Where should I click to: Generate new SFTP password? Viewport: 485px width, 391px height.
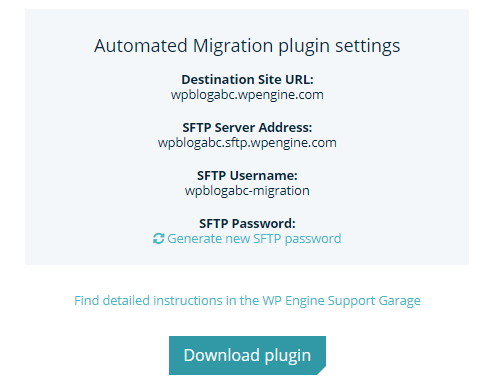point(247,239)
